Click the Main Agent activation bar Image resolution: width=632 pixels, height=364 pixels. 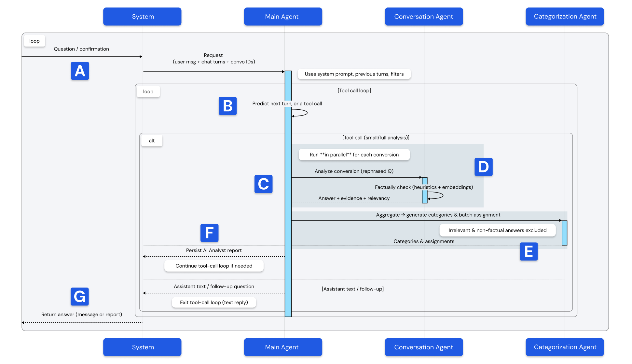click(x=288, y=194)
